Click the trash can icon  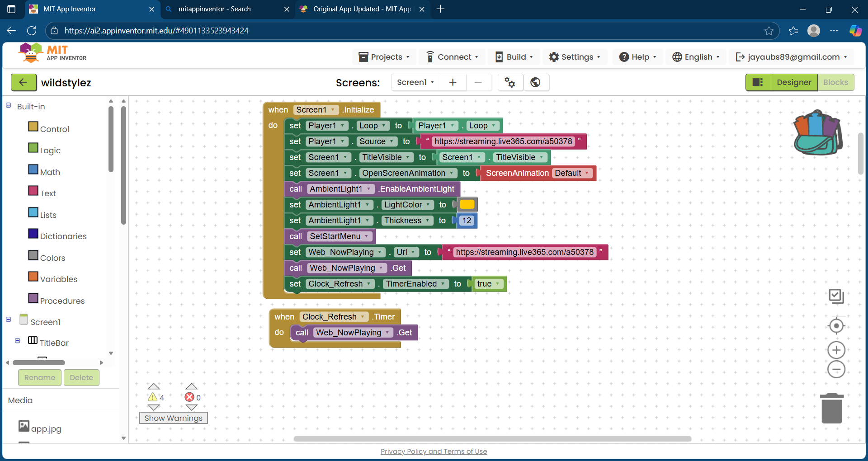(x=831, y=408)
